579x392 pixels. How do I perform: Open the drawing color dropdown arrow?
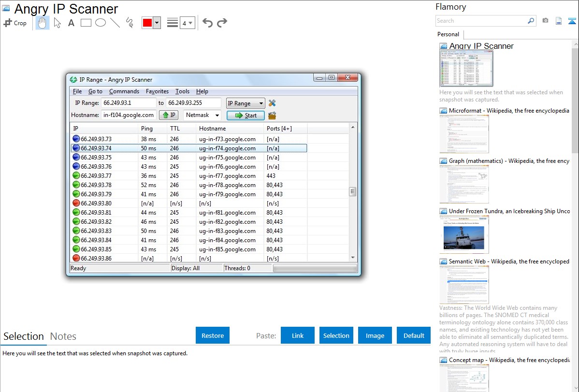(x=157, y=23)
